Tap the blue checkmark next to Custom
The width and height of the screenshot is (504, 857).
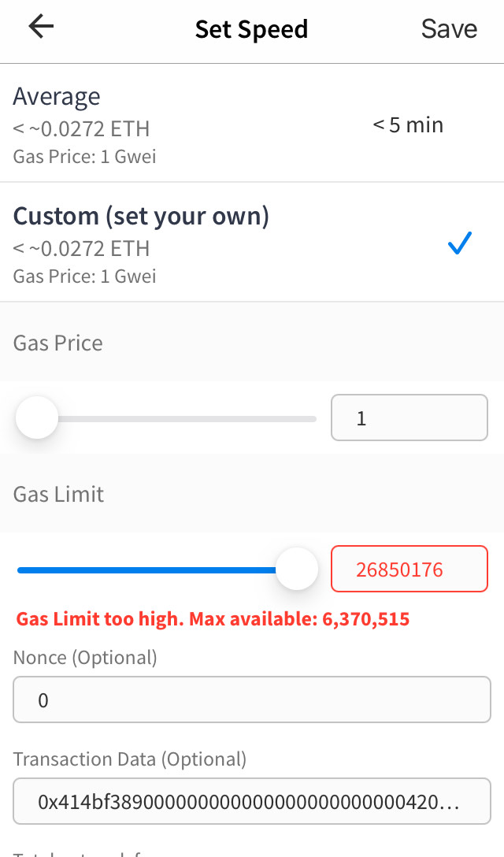pyautogui.click(x=458, y=244)
